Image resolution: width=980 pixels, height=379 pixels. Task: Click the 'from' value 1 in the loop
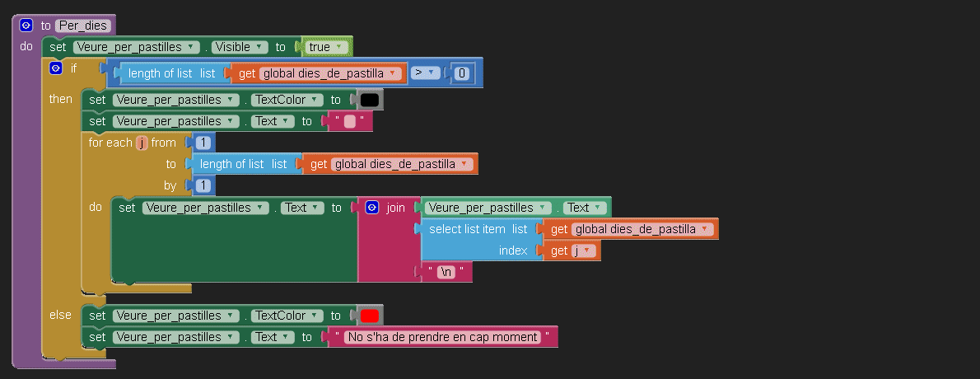point(202,143)
